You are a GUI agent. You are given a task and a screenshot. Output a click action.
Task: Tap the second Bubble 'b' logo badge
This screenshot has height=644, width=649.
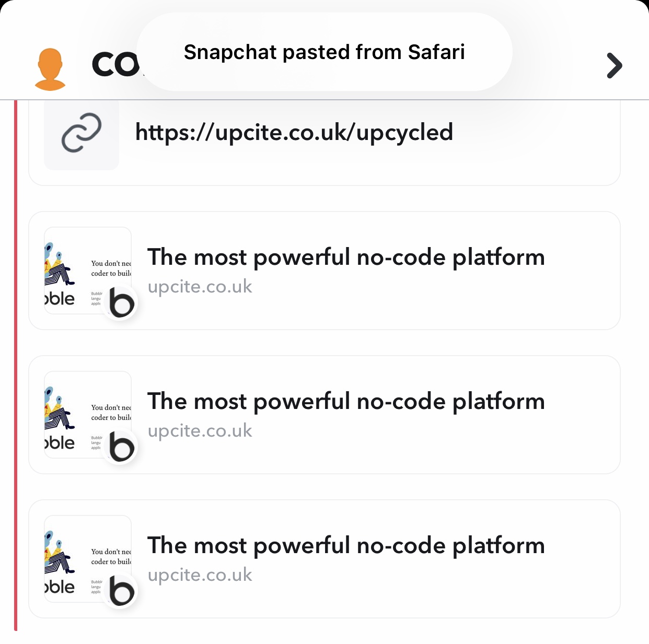[x=121, y=447]
